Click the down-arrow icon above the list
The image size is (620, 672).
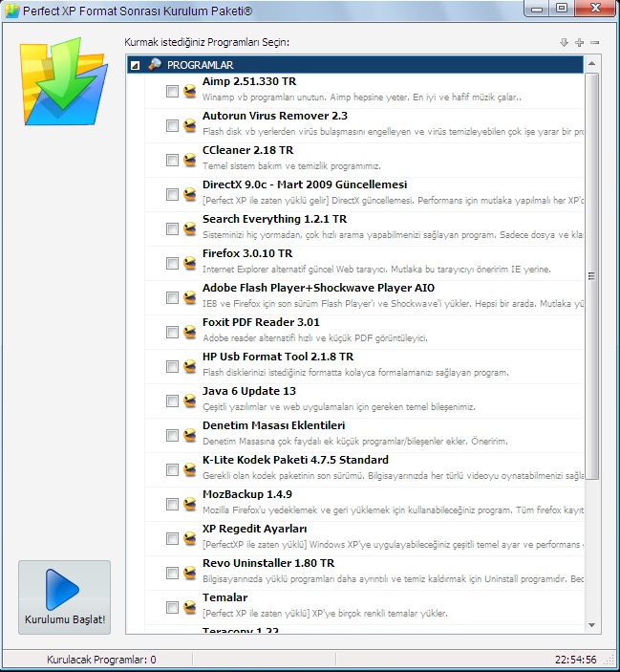pos(564,42)
